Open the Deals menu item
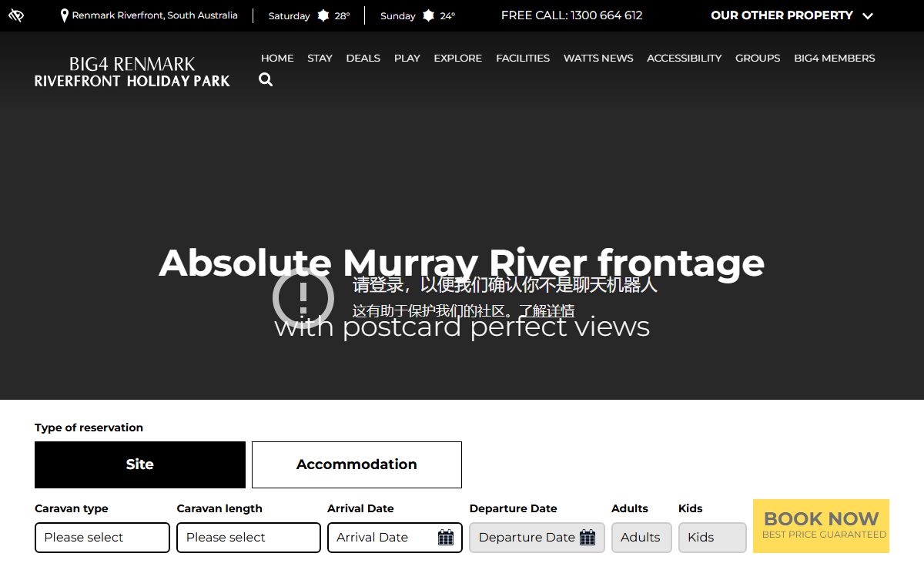924x570 pixels. coord(363,58)
